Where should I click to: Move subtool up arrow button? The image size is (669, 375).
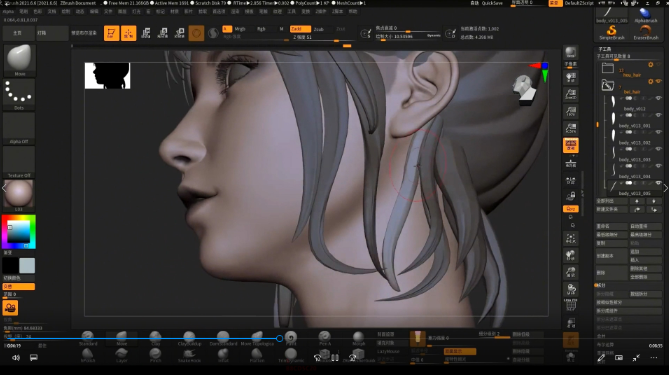[x=637, y=201]
